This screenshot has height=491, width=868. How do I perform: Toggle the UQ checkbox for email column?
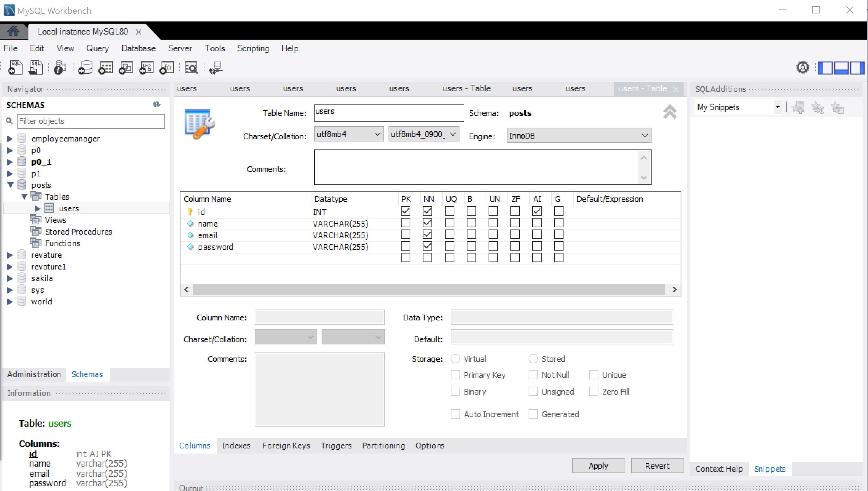(x=449, y=235)
